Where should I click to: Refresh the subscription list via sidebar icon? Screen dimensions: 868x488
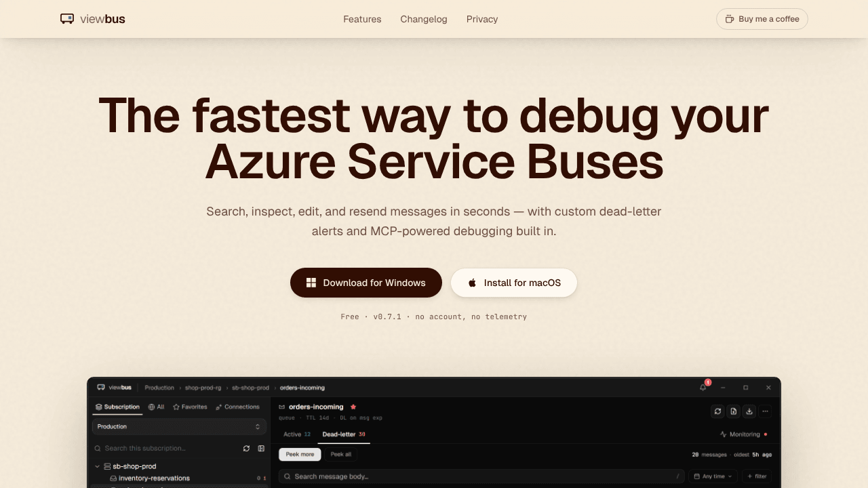[x=246, y=449]
